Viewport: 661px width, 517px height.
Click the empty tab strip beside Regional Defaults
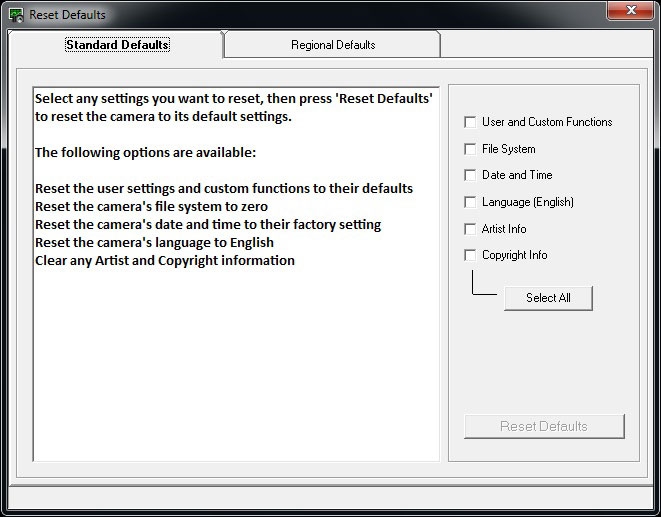(547, 44)
